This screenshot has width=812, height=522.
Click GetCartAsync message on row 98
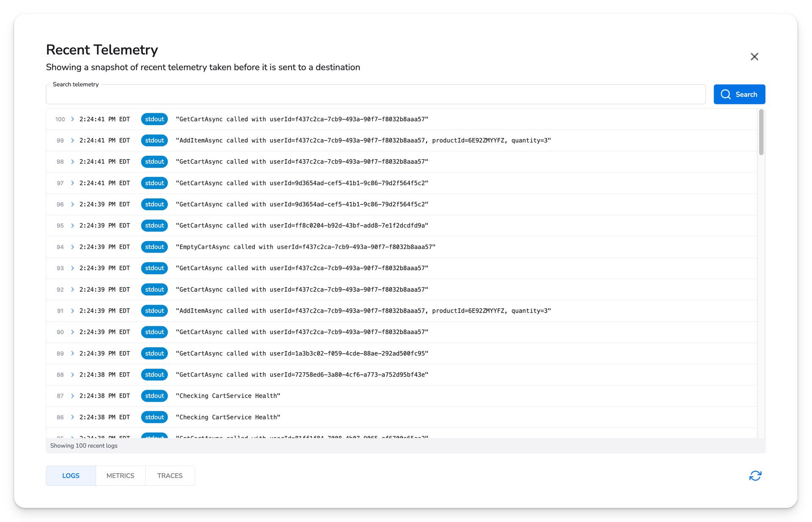302,162
